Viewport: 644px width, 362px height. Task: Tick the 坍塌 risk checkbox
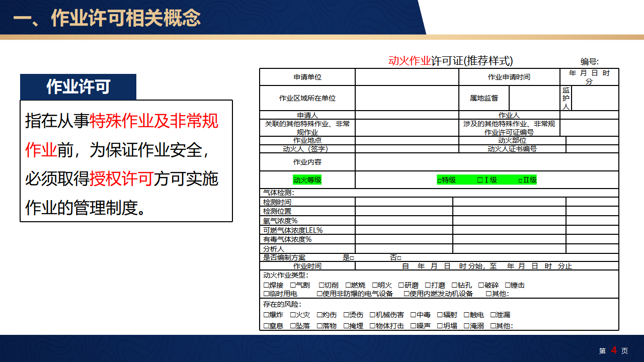click(x=440, y=326)
